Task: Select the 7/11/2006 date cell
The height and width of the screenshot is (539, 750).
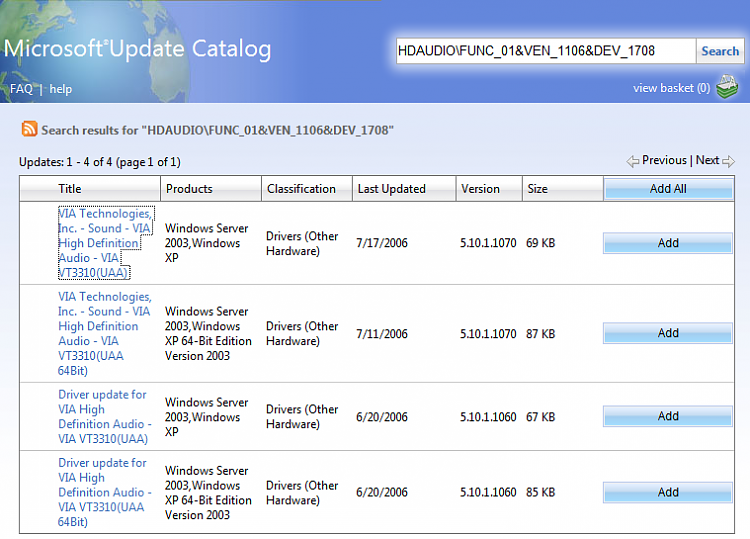Action: [x=382, y=334]
